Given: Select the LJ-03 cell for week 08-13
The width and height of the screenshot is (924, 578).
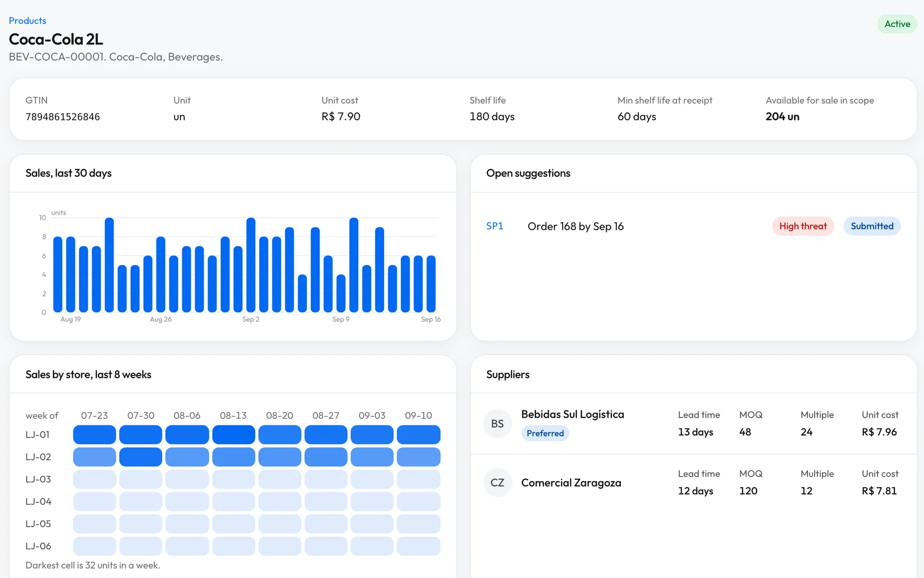Looking at the screenshot, I should click(x=234, y=479).
